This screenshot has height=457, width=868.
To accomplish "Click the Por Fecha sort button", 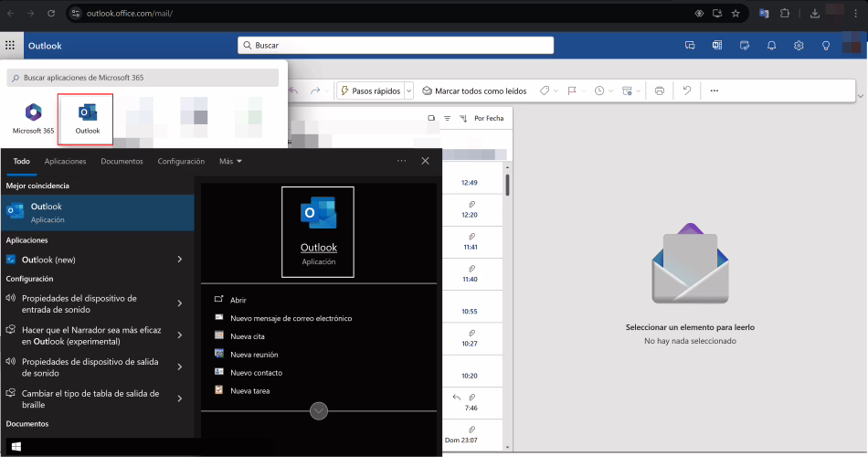I will [x=489, y=118].
